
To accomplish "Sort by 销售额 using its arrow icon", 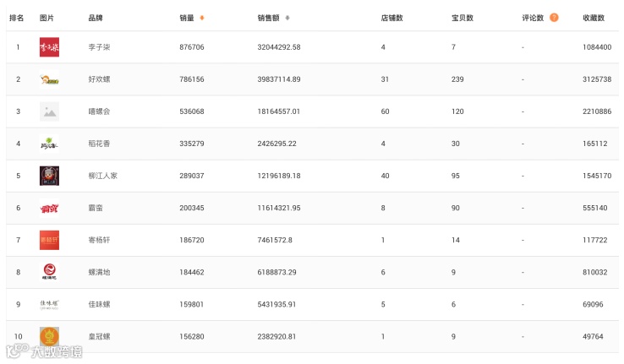I will pyautogui.click(x=287, y=18).
